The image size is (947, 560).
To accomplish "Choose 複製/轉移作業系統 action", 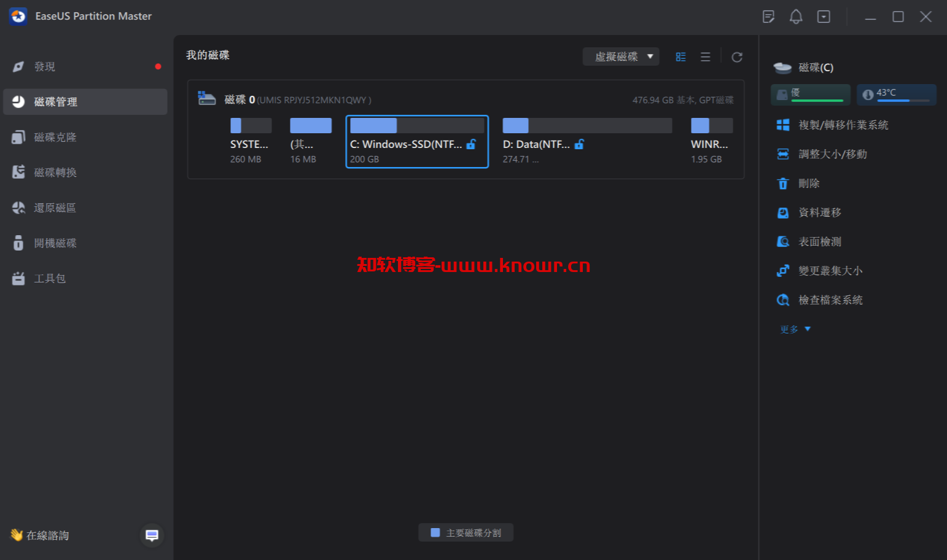I will [843, 125].
